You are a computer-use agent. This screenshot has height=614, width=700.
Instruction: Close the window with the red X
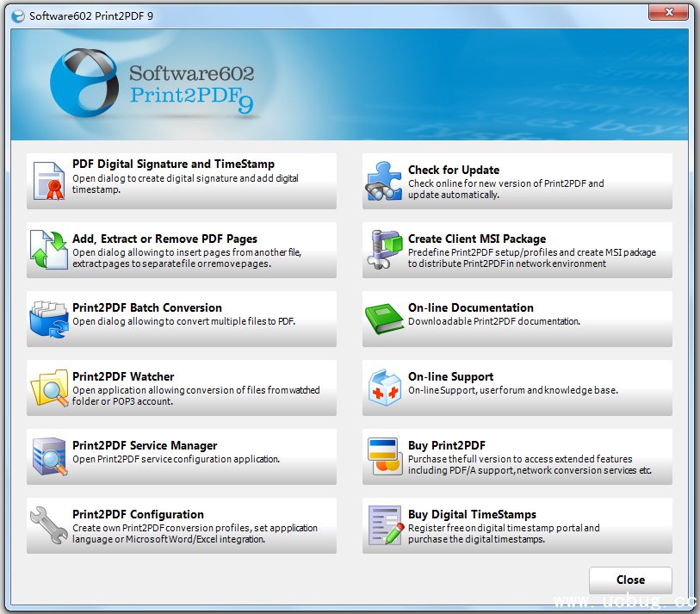tap(666, 11)
